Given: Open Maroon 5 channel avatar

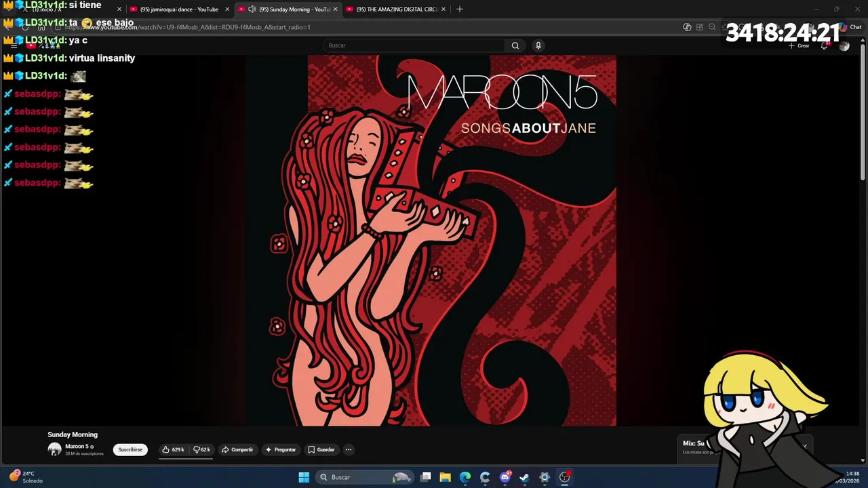Looking at the screenshot, I should point(54,449).
